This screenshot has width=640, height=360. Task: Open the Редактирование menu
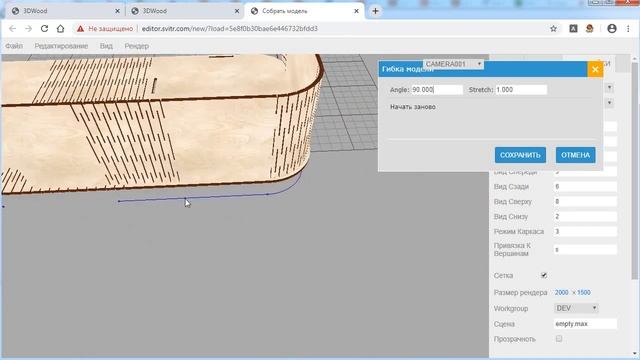(61, 46)
